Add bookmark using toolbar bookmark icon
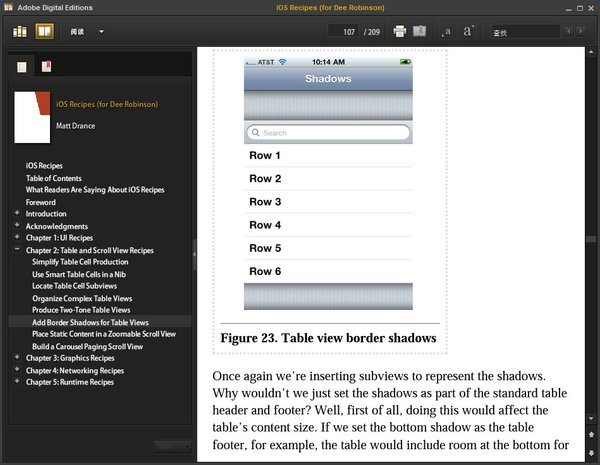Screen dimensions: 600x465 tap(419, 31)
